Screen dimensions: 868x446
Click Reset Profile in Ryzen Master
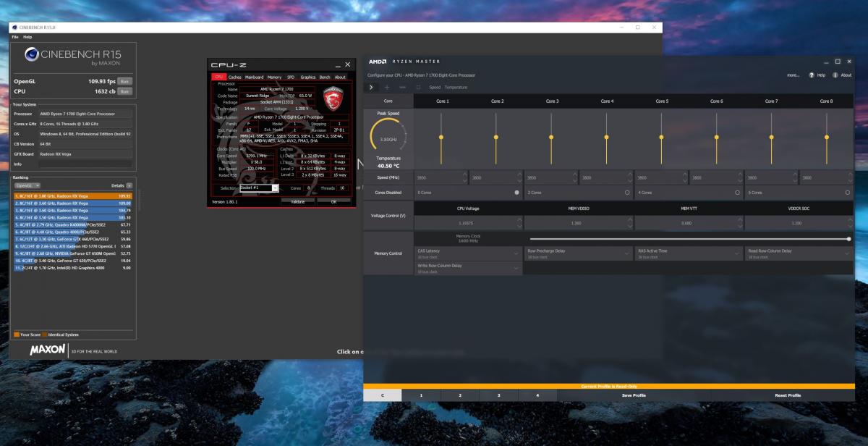click(788, 395)
